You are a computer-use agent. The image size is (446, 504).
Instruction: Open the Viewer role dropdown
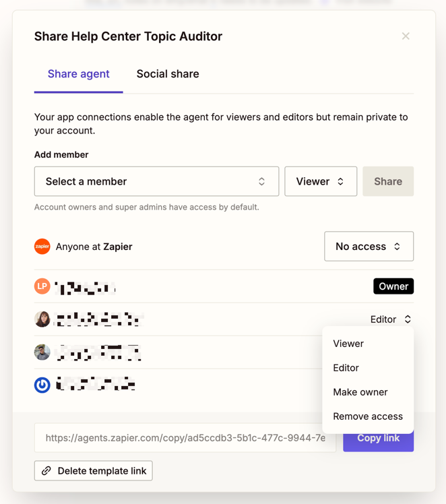click(321, 182)
